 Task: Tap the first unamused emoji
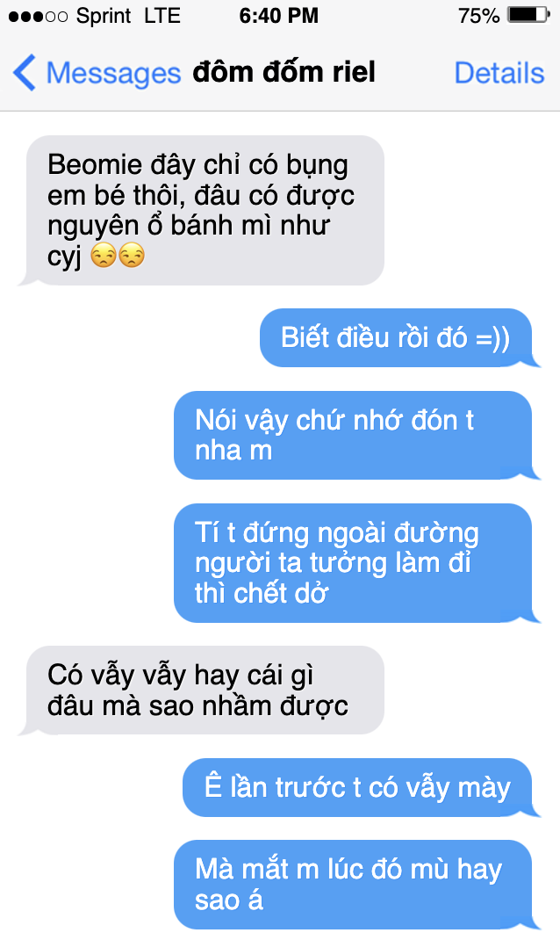(103, 256)
